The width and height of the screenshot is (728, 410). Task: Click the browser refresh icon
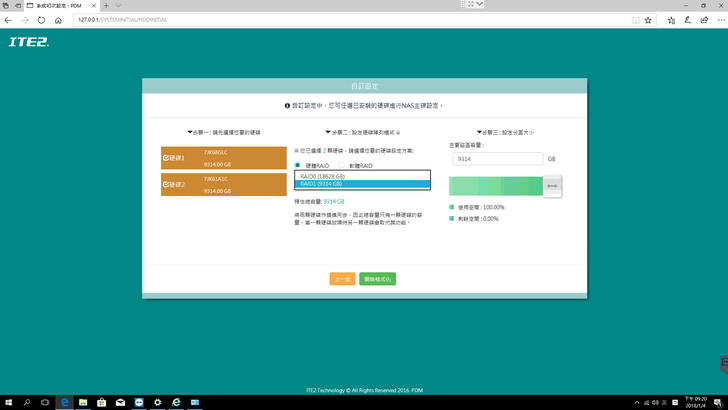point(39,19)
